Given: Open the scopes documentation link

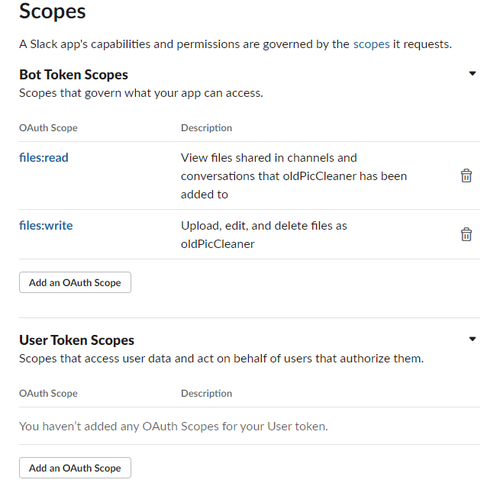Looking at the screenshot, I should (x=371, y=44).
